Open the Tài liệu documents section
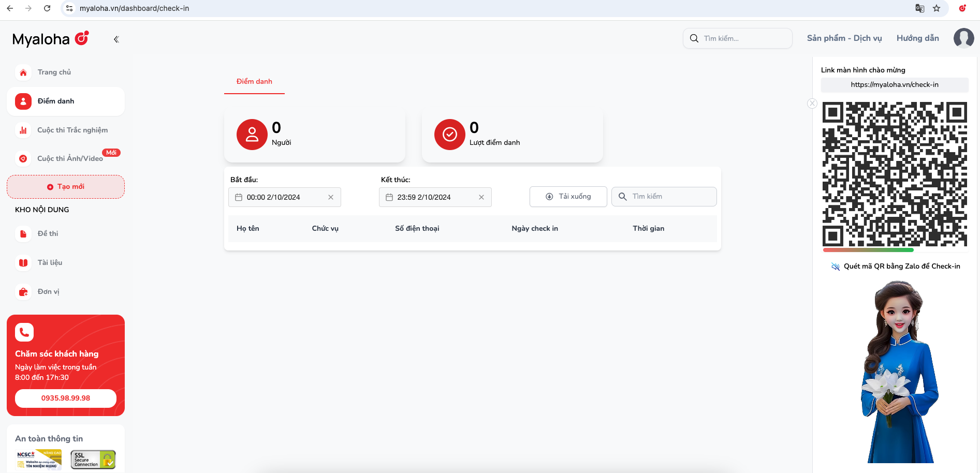 (50, 263)
